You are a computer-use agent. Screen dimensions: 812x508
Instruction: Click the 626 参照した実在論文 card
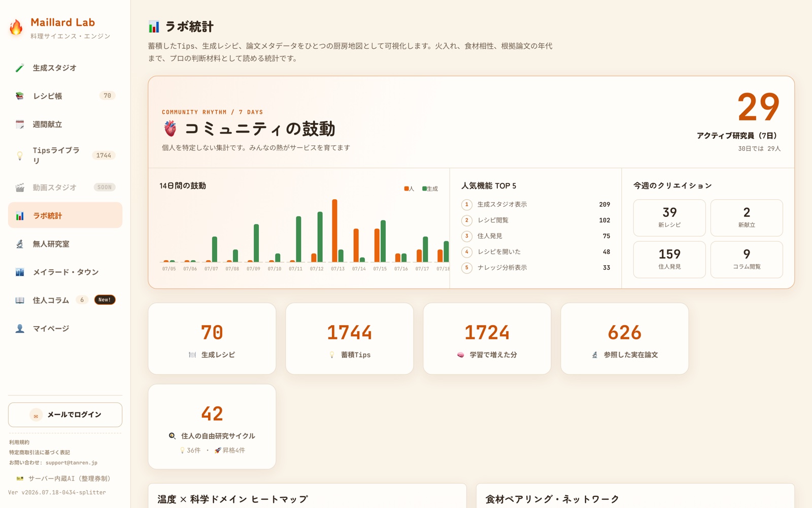tap(625, 339)
